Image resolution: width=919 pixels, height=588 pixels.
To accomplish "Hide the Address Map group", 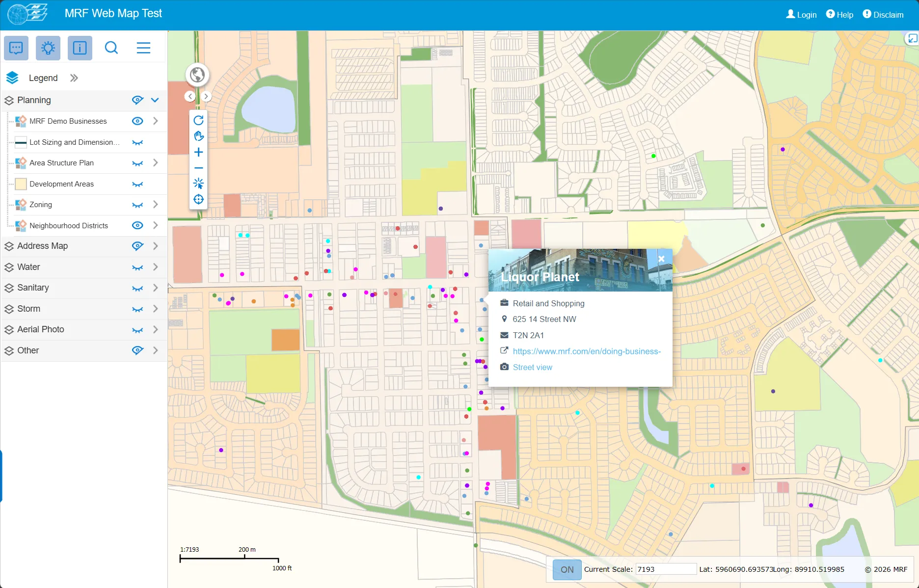I will (137, 246).
